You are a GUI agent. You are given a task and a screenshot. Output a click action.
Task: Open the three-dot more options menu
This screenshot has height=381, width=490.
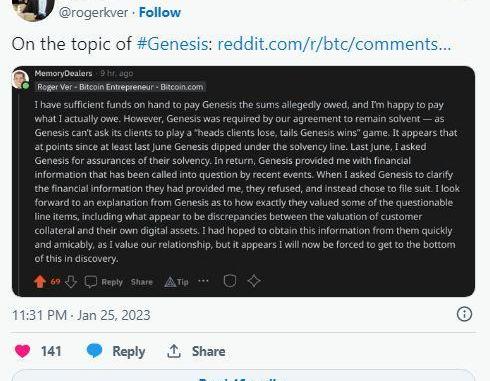click(203, 281)
